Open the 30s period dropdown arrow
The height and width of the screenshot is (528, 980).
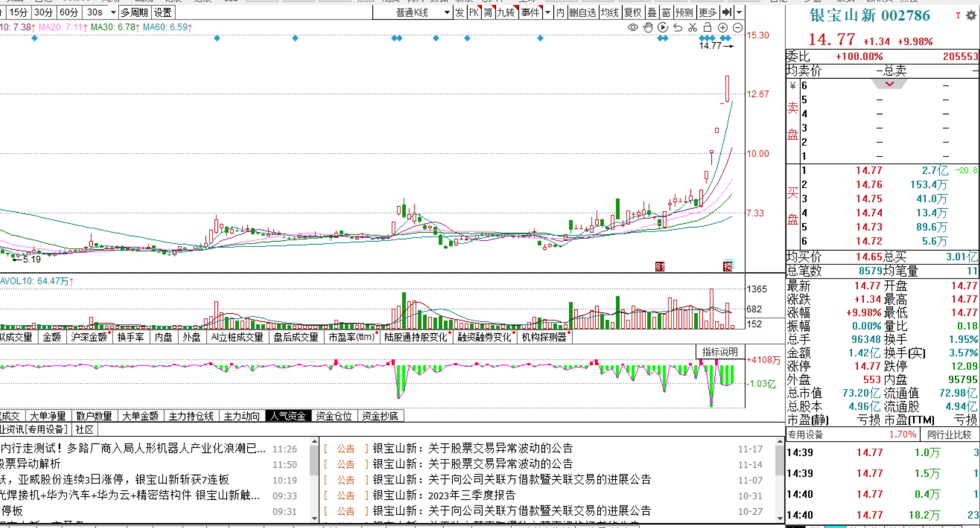pos(113,12)
